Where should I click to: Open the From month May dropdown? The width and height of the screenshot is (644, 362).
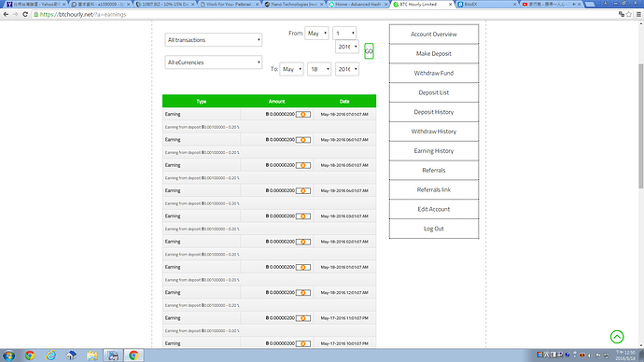pos(316,34)
